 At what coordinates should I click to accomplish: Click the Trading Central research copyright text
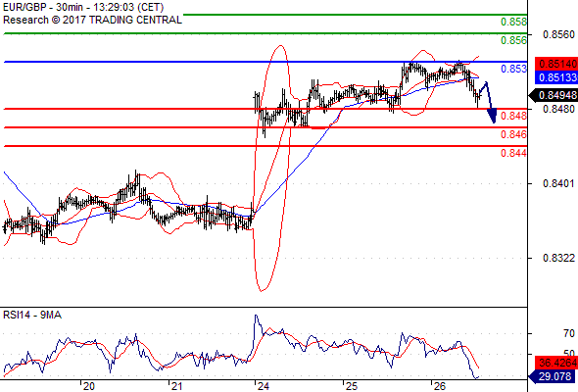click(x=92, y=20)
